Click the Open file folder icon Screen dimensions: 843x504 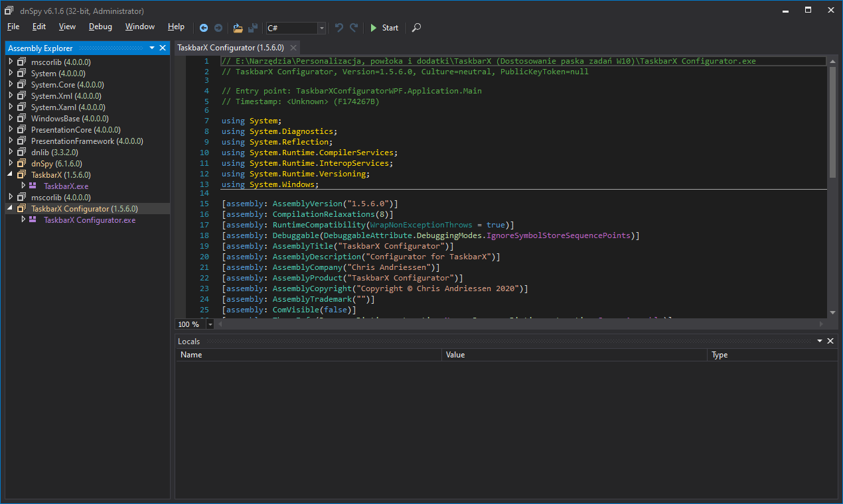point(238,28)
